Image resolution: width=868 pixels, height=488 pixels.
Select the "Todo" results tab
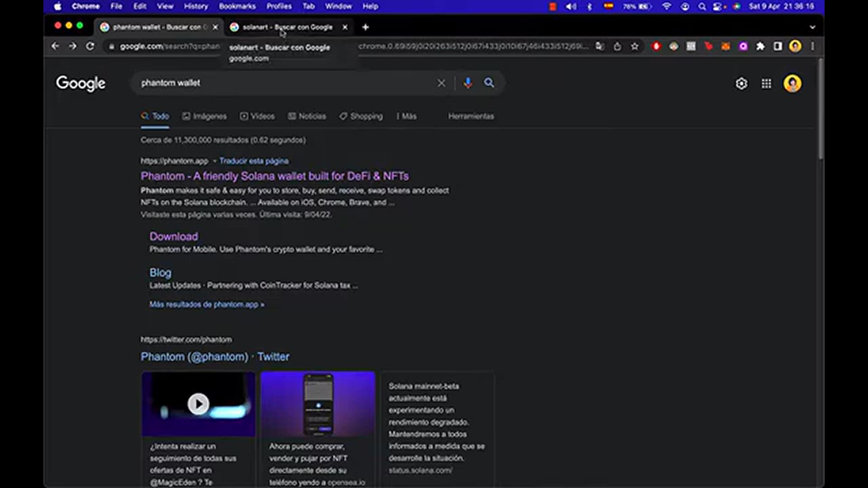[x=155, y=116]
